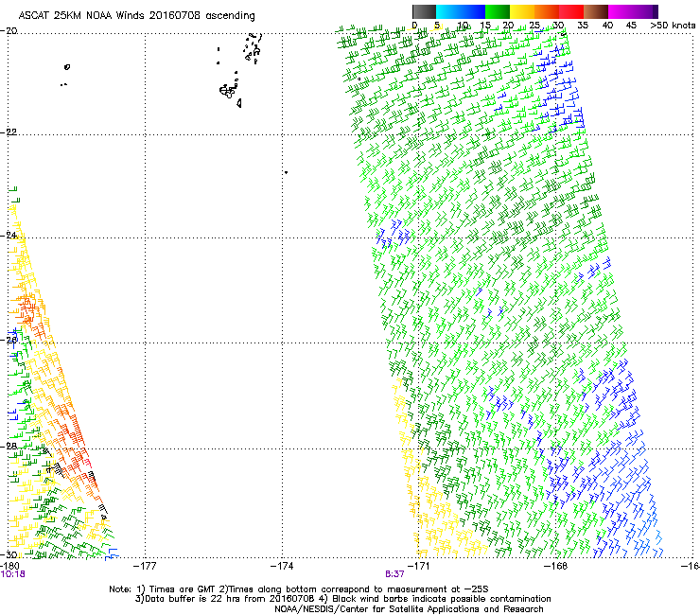Click the '45' knots legend tick label
The image size is (700, 615).
pyautogui.click(x=631, y=26)
